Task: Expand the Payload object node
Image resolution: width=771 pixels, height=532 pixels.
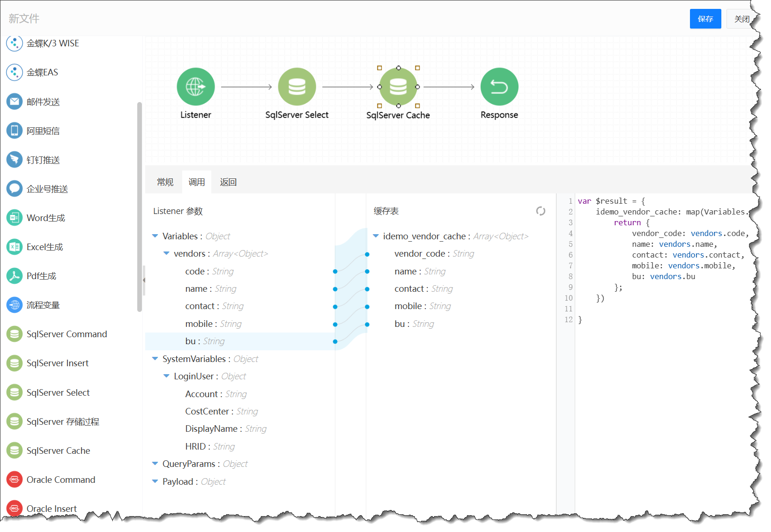Action: tap(155, 481)
